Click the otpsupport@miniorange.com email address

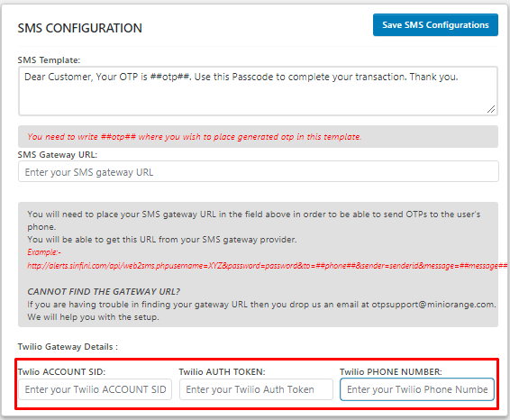pyautogui.click(x=433, y=305)
